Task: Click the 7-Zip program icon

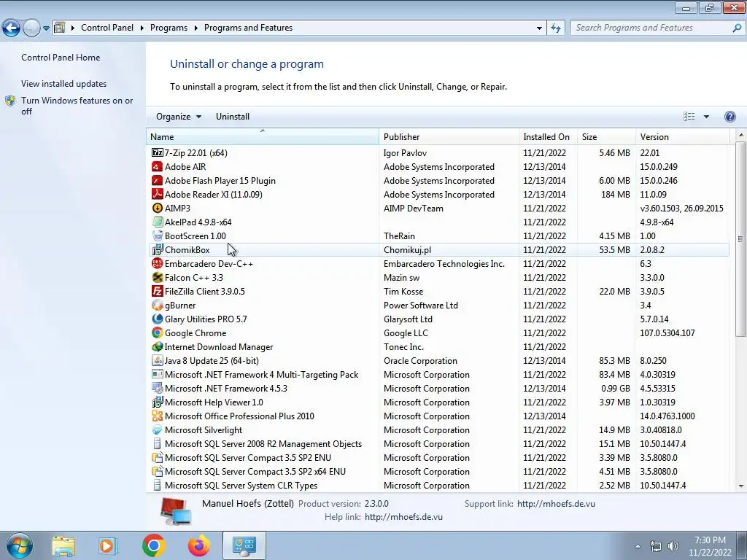Action: click(157, 153)
